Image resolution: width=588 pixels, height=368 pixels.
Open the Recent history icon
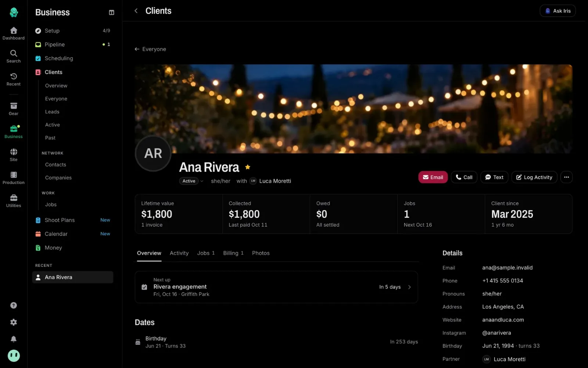point(14,79)
